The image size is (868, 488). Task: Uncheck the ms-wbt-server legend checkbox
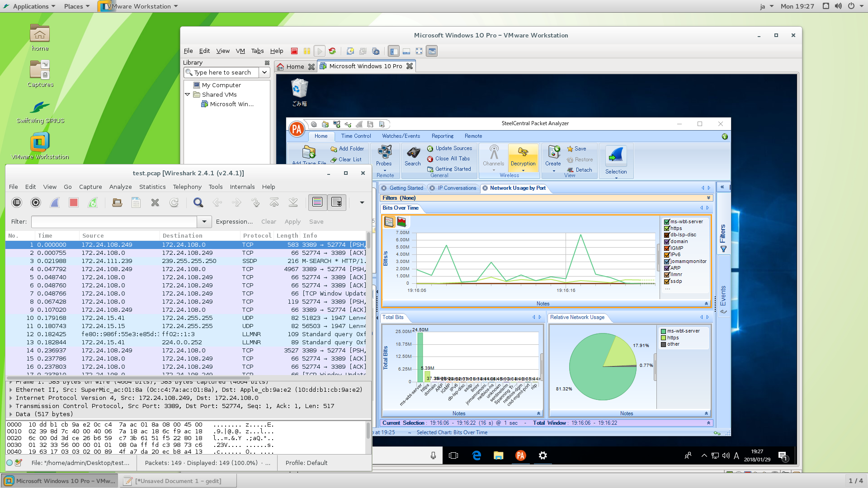(666, 222)
